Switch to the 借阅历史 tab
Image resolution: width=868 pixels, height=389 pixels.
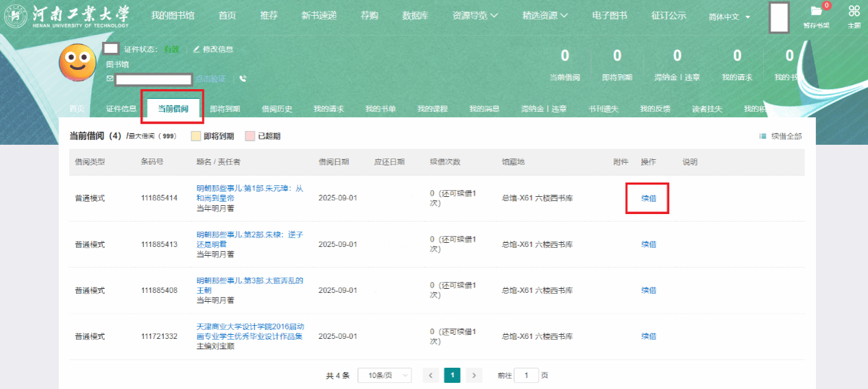click(277, 108)
